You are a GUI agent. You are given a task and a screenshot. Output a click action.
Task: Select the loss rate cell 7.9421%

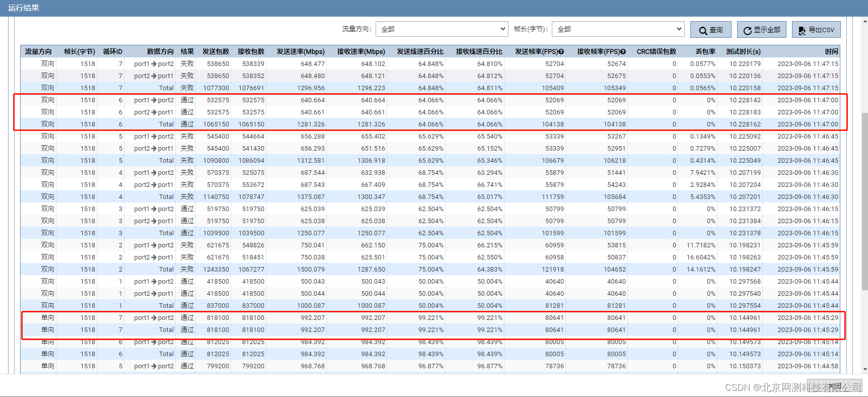[703, 173]
